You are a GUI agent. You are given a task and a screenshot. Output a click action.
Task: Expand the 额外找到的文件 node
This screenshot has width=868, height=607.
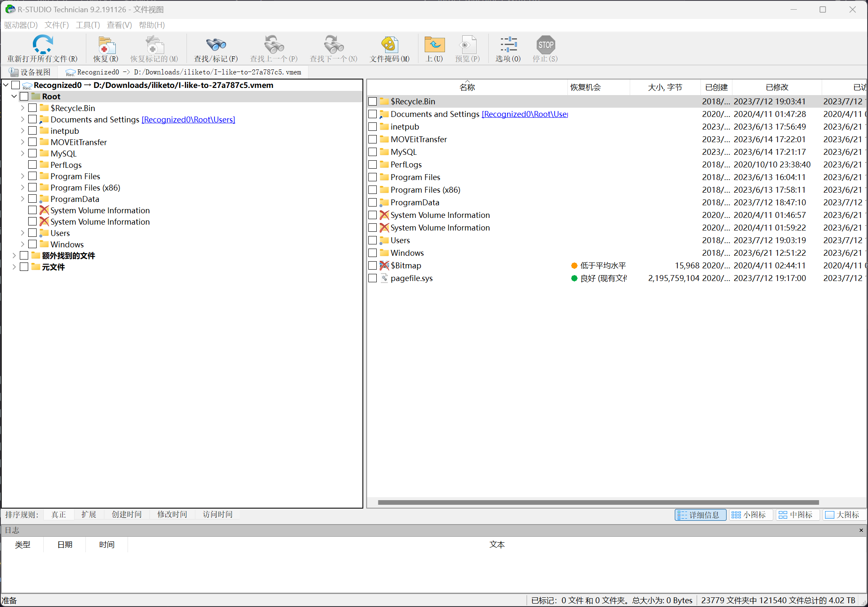[14, 255]
